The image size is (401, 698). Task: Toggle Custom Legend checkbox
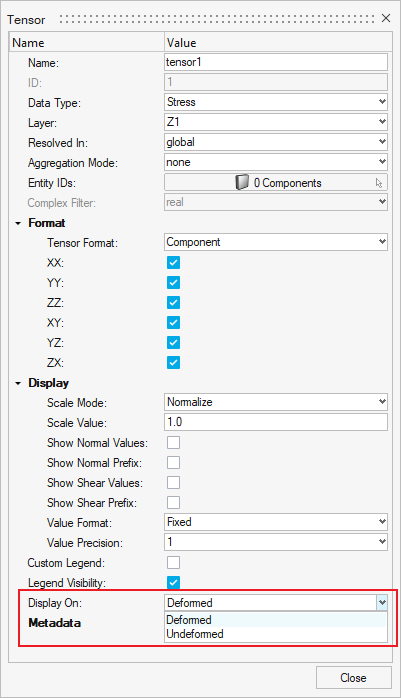174,563
